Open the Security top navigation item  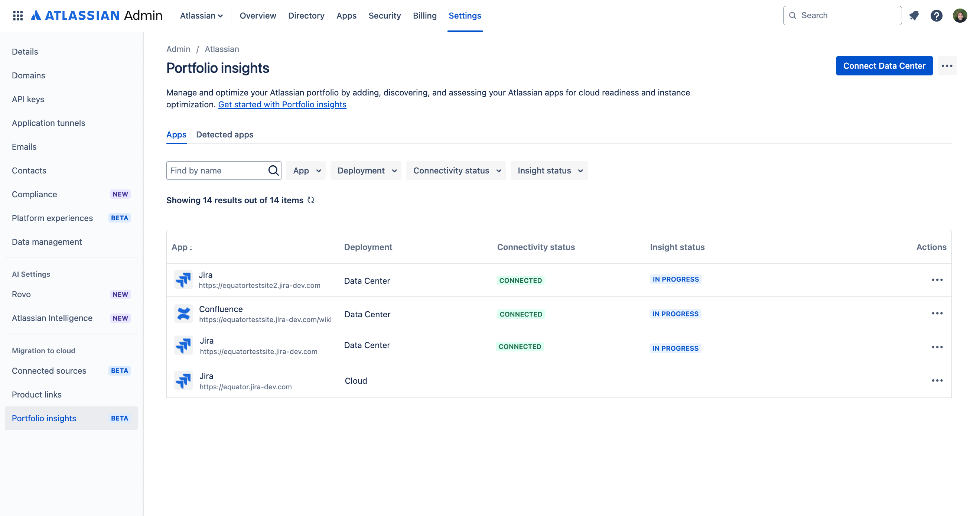(384, 16)
